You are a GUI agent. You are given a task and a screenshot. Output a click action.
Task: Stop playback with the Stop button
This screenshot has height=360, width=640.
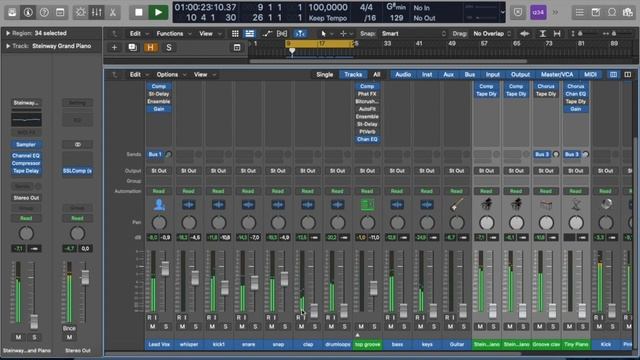click(x=139, y=12)
